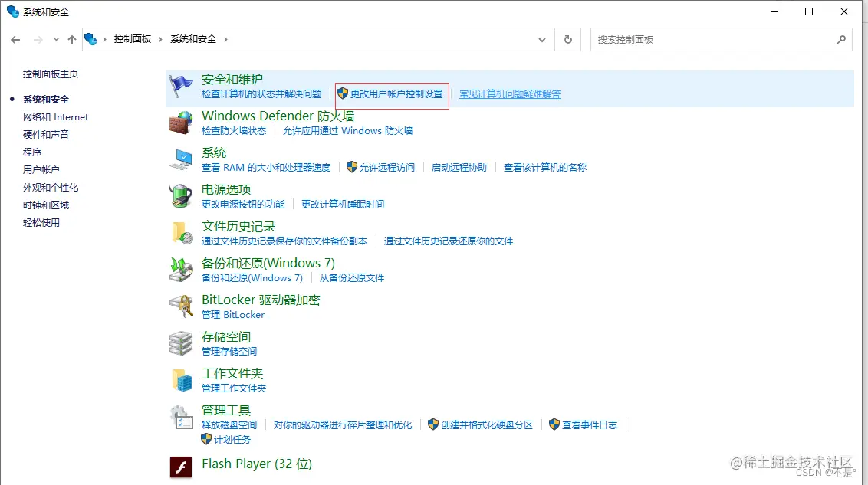Click the Work Folders icon
The width and height of the screenshot is (868, 485).
(x=182, y=380)
